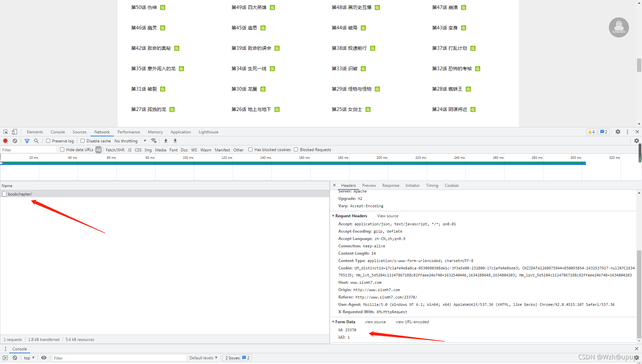Enable Hide data URLs checkbox
The height and width of the screenshot is (364, 642).
point(62,150)
